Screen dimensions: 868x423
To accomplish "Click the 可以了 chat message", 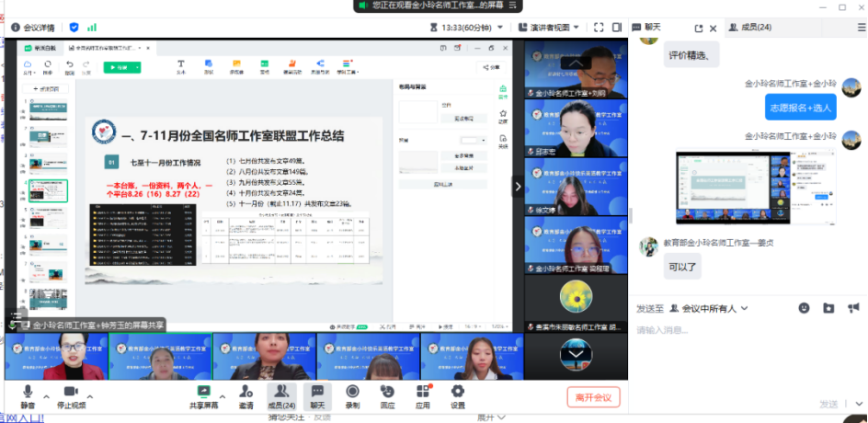I will coord(682,267).
